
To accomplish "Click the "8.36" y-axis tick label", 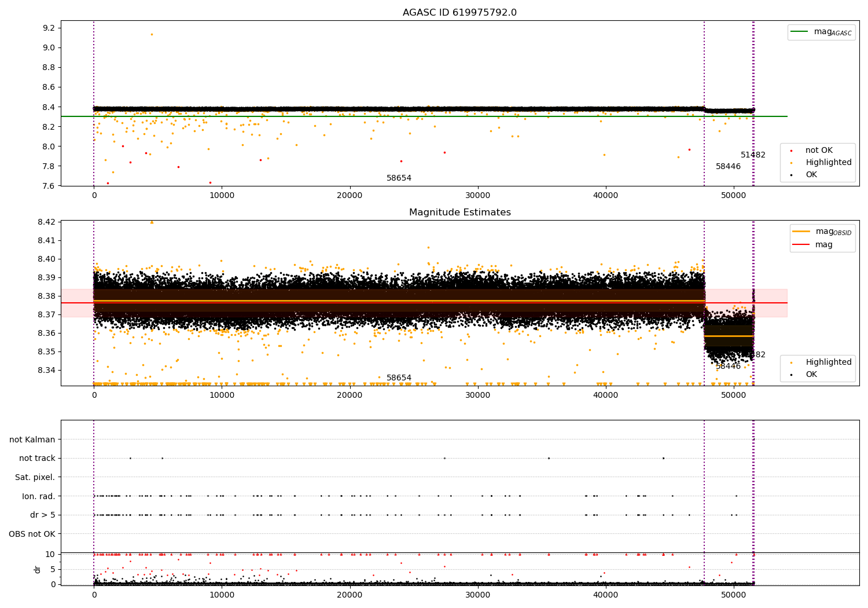I will [x=46, y=334].
